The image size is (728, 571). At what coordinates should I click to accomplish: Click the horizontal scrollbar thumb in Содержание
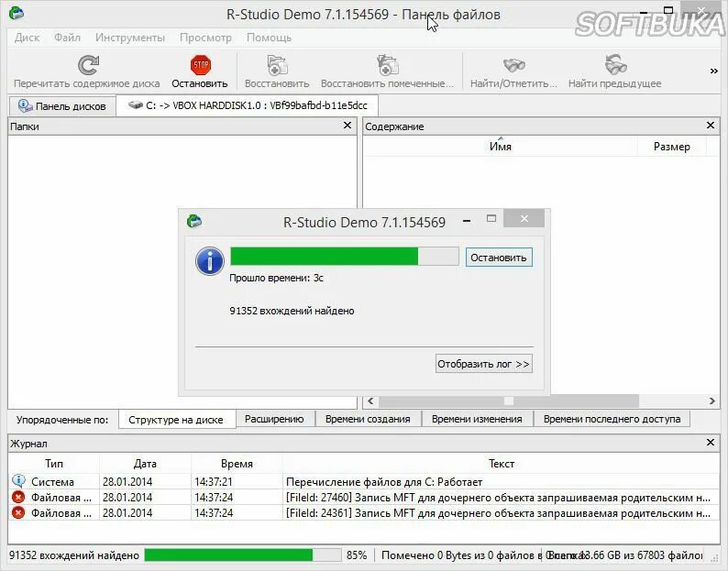coord(509,401)
